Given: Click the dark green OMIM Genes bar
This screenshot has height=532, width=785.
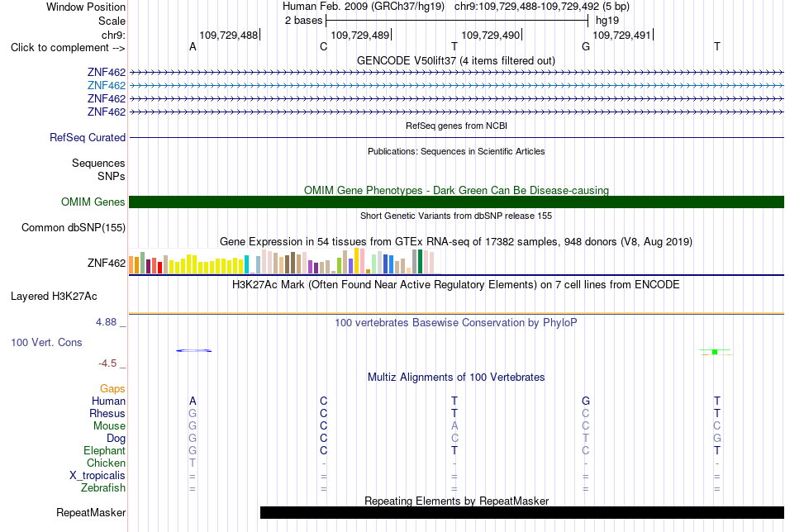Looking at the screenshot, I should (456, 202).
